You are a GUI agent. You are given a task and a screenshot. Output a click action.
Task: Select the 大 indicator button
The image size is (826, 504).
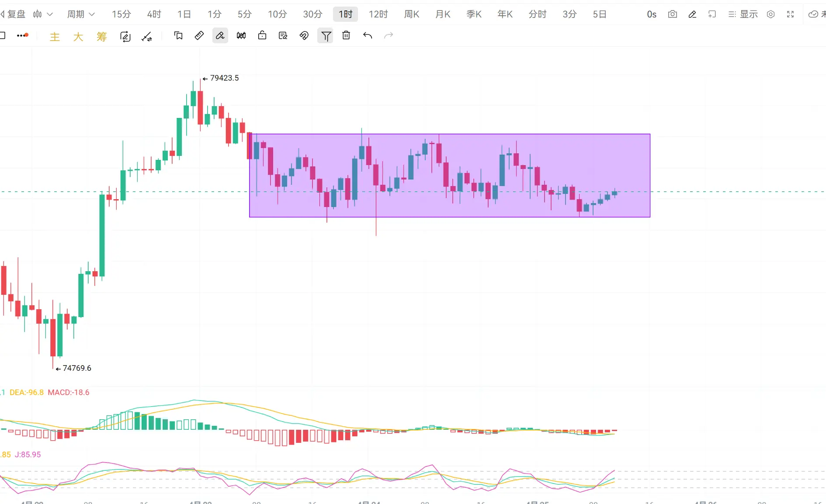coord(78,37)
